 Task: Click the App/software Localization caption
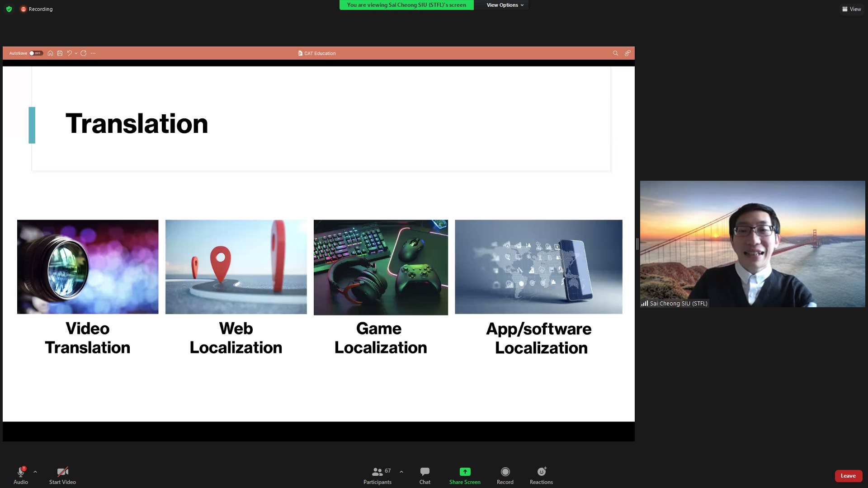[x=539, y=338]
